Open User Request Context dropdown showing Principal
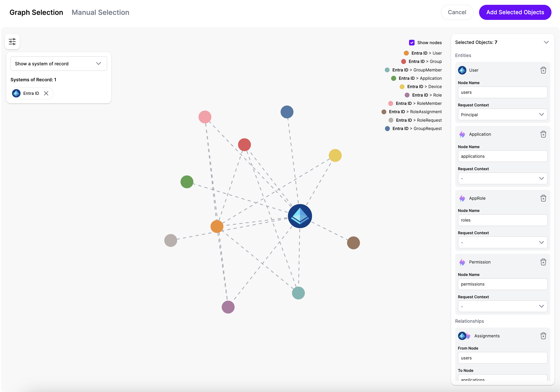This screenshot has height=392, width=560. [x=502, y=114]
